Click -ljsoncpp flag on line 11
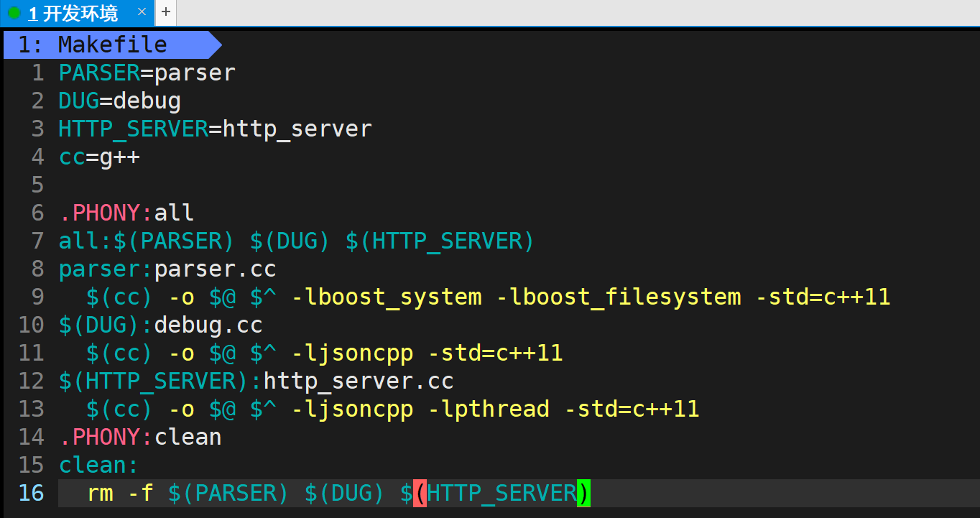The width and height of the screenshot is (980, 518). tap(352, 353)
